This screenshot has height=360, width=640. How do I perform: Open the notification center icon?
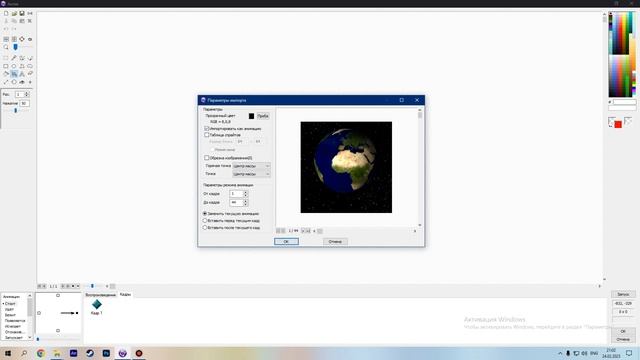click(x=629, y=353)
